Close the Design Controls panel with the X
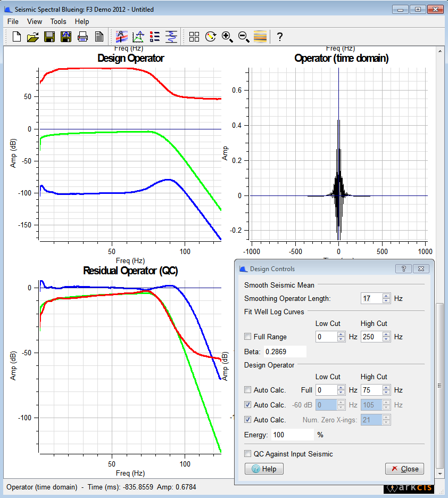Image resolution: width=448 pixels, height=498 pixels. click(421, 268)
